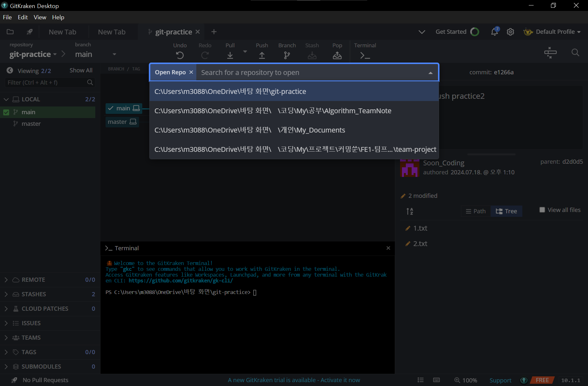
Task: Add a new tab with plus icon
Action: (x=214, y=32)
